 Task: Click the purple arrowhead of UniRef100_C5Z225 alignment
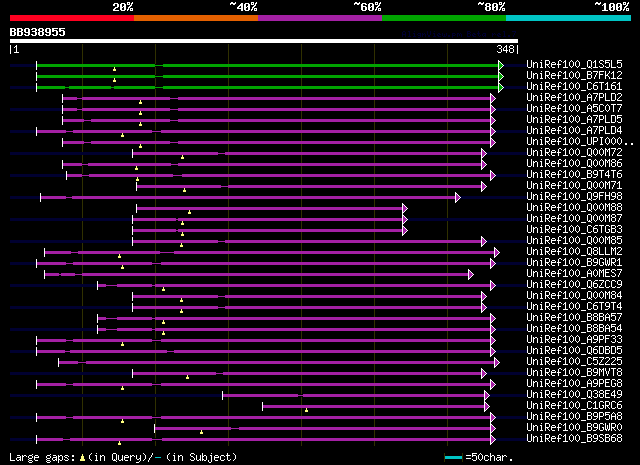(497, 363)
